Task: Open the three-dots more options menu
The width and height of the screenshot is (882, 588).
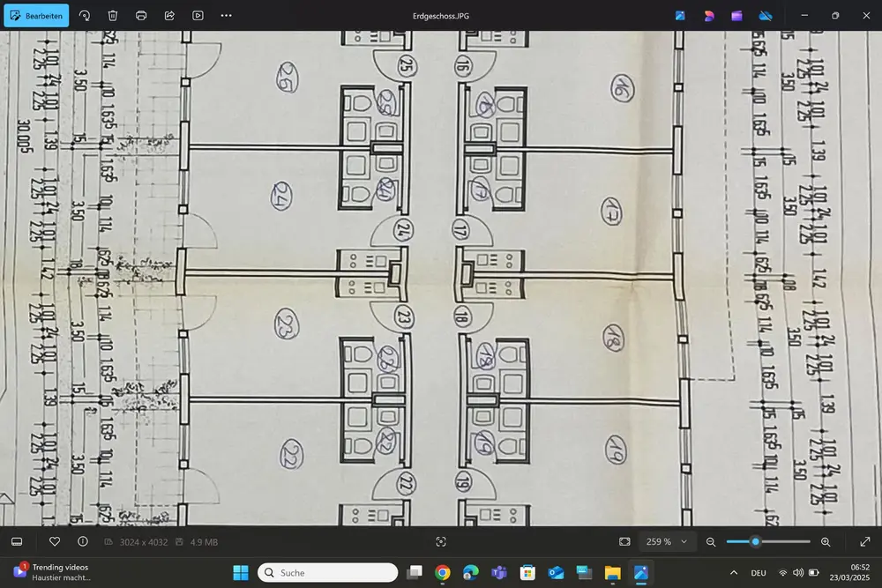Action: 226,16
